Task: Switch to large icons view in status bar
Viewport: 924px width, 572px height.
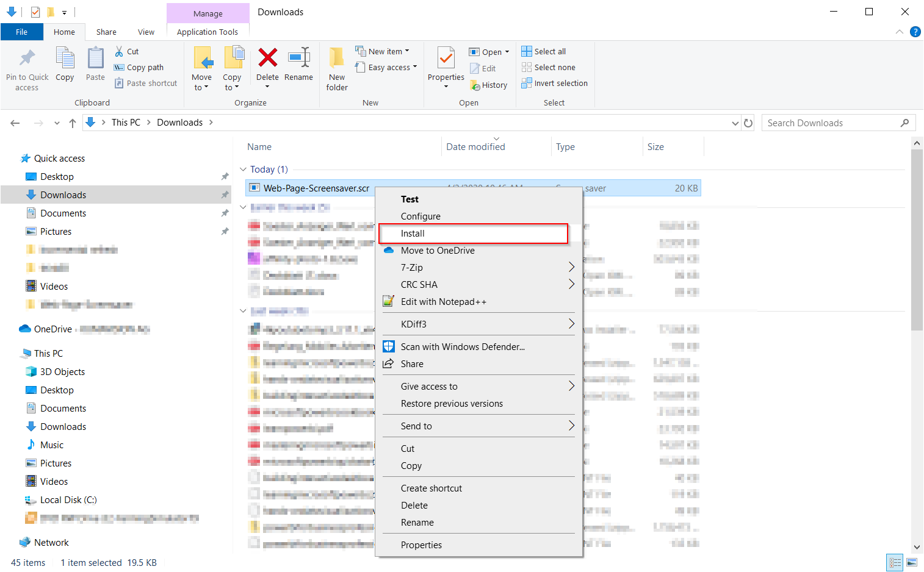Action: point(912,562)
